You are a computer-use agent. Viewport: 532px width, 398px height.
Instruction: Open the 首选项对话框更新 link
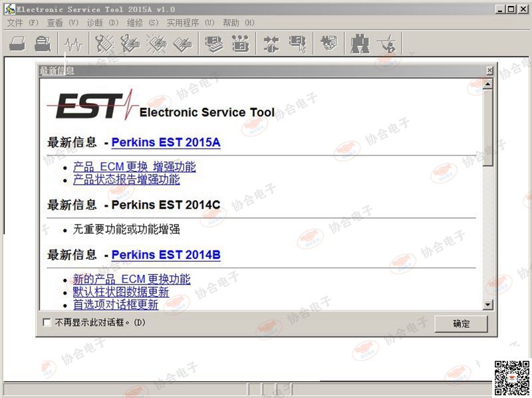pyautogui.click(x=116, y=304)
